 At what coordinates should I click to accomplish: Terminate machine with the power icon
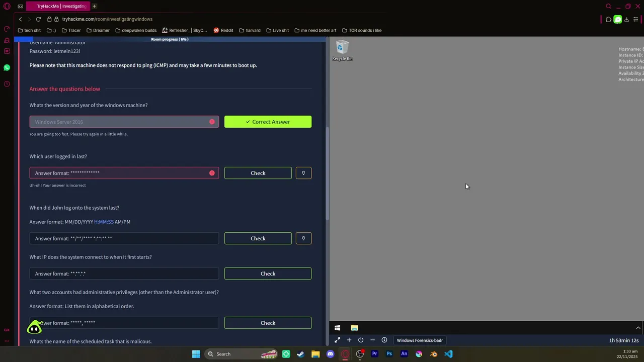click(x=361, y=340)
